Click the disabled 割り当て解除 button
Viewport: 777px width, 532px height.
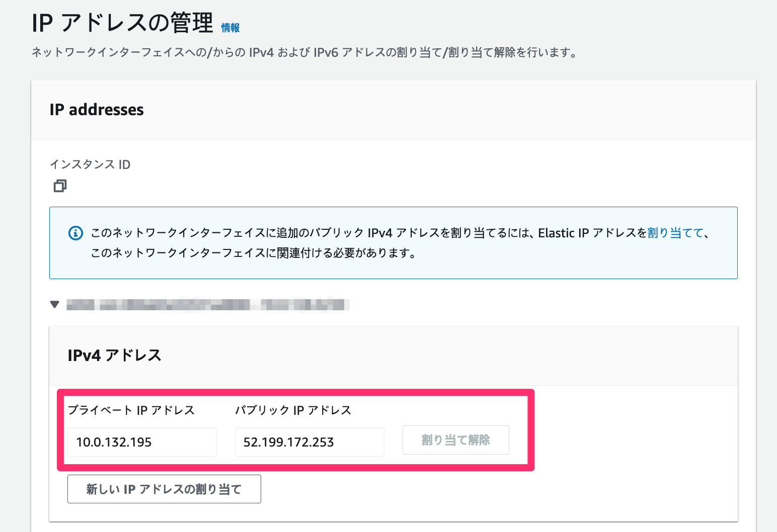(x=455, y=440)
